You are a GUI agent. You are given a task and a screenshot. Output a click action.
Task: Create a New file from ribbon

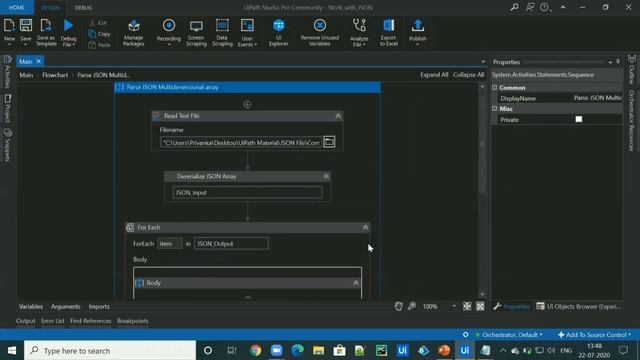(x=9, y=32)
